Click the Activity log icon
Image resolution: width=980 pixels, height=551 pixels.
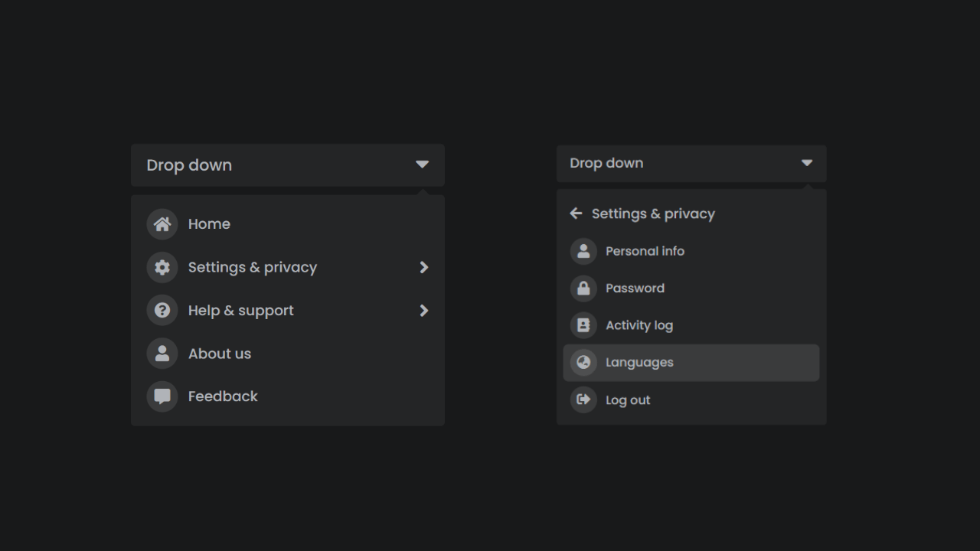click(x=583, y=324)
